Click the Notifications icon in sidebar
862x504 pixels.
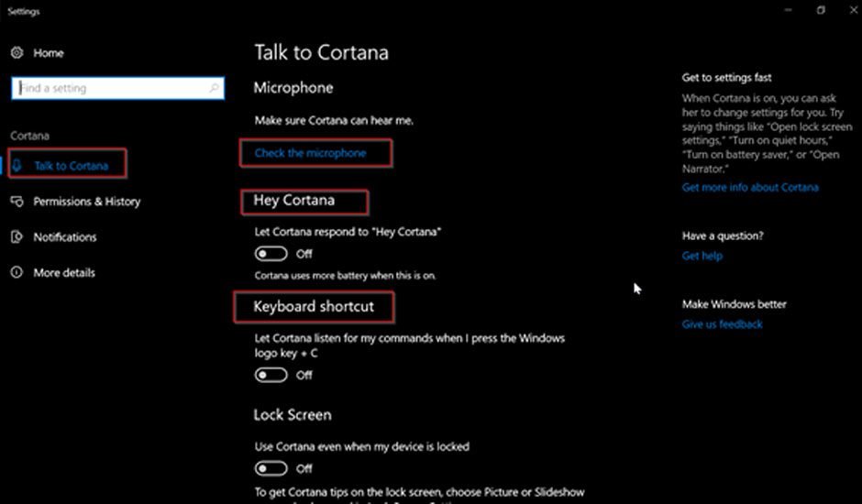pyautogui.click(x=17, y=237)
